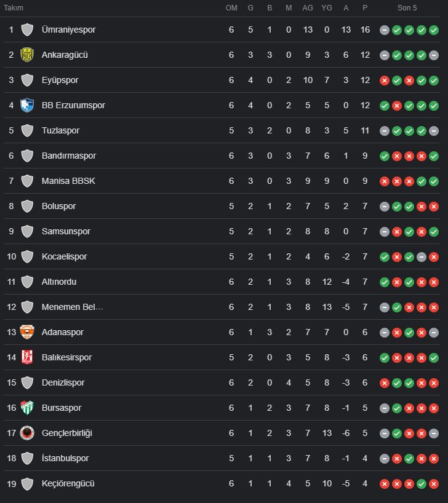Click BB Erzurumspor's first win icon in Son 5

click(x=385, y=105)
